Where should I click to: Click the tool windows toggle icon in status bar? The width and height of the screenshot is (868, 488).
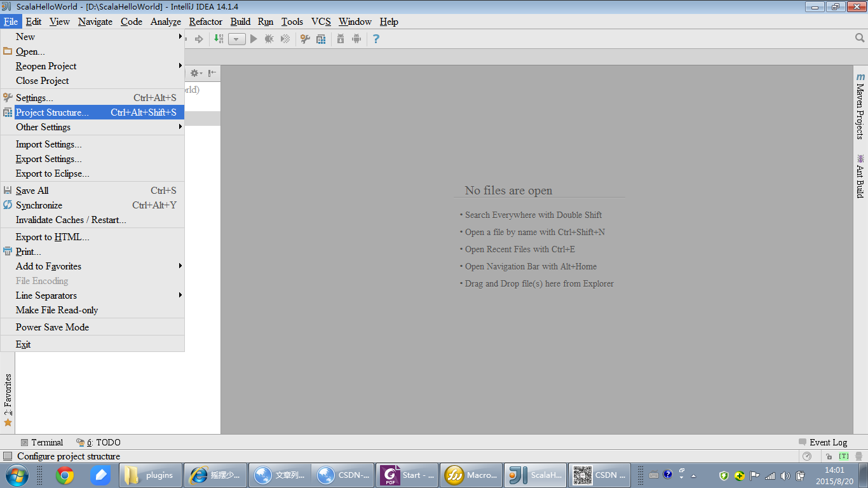8,456
